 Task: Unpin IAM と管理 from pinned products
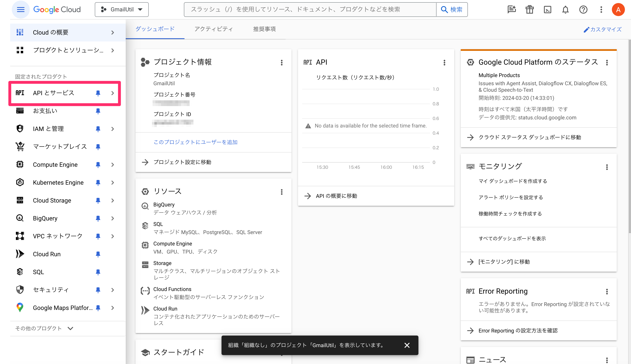coord(98,129)
